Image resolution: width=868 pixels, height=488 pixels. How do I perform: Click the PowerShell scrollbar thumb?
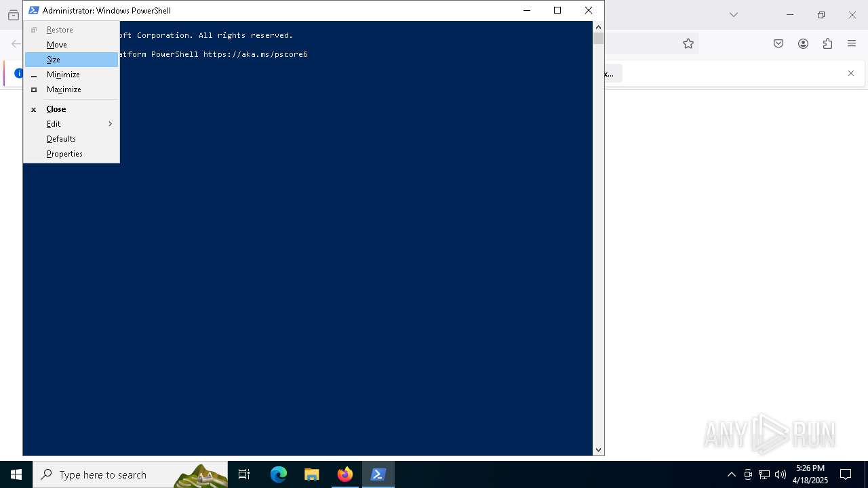(598, 39)
